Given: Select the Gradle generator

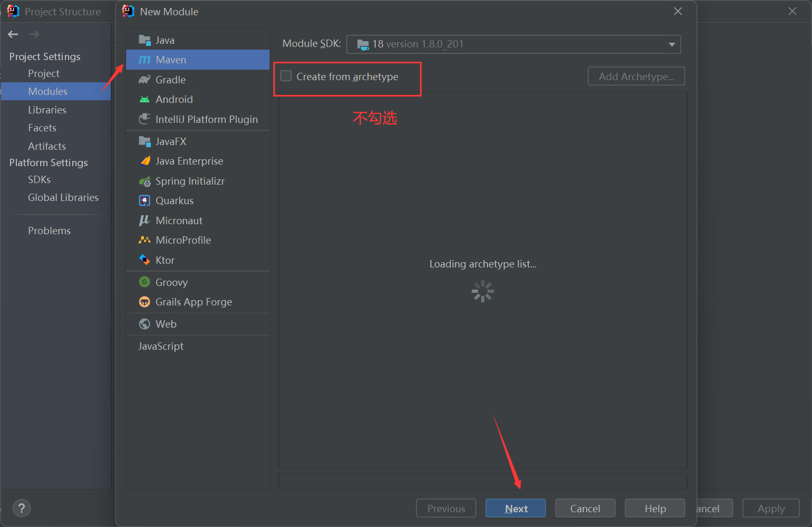Looking at the screenshot, I should coord(169,79).
